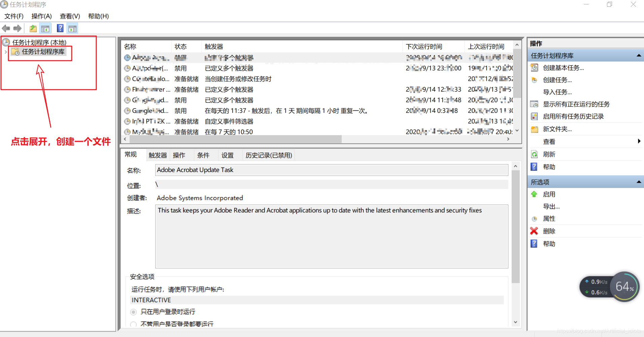Click the details pane vertical scrollbar thumb

pyautogui.click(x=515, y=227)
